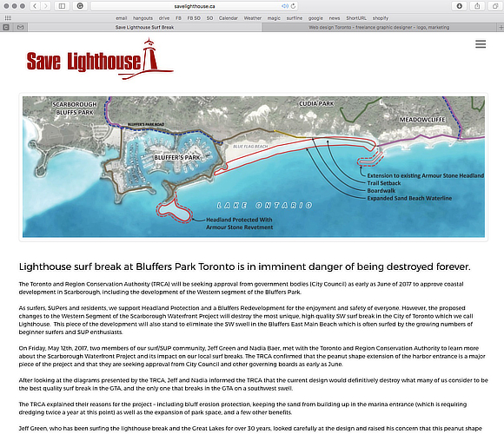This screenshot has height=434, width=504.
Task: Go forward with Safari's forward arrow
Action: point(46,6)
